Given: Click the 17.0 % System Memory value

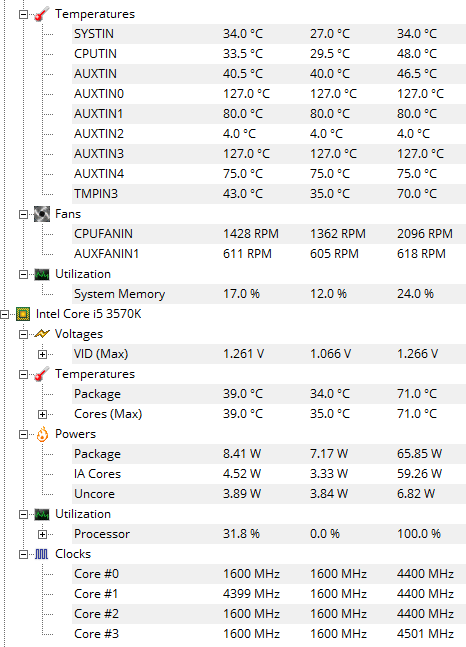Looking at the screenshot, I should 241,294.
